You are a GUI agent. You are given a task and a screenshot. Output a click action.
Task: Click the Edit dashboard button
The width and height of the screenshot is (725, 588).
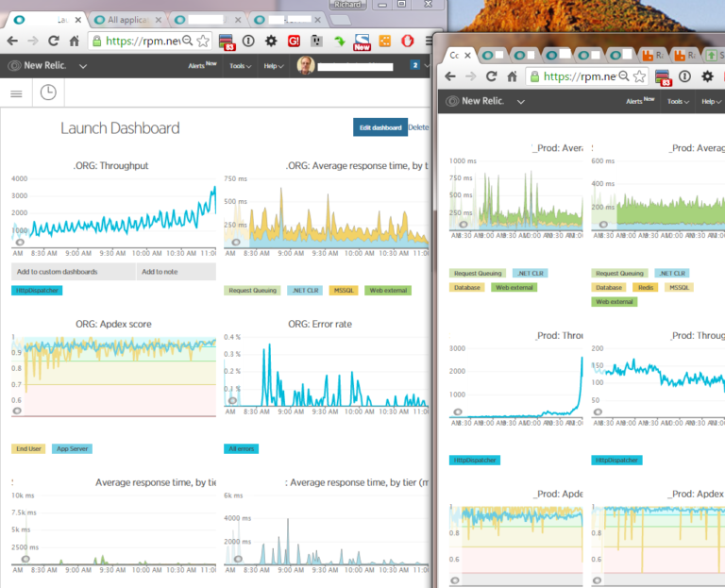pyautogui.click(x=380, y=127)
